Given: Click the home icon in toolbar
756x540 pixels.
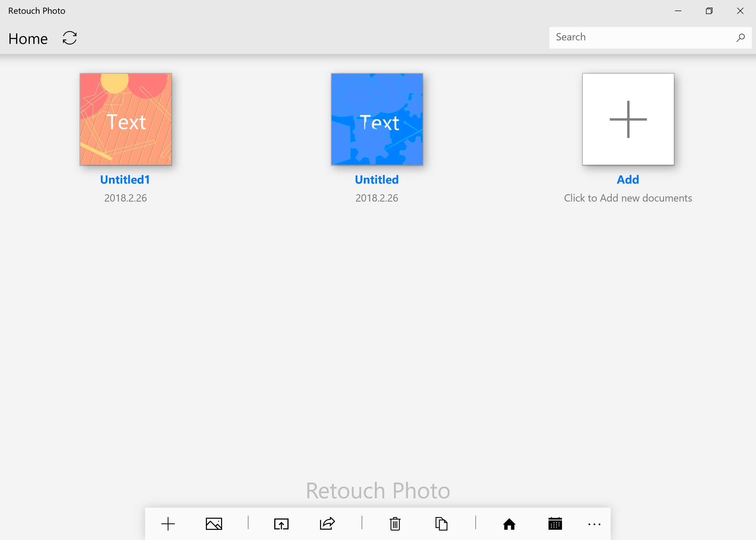Looking at the screenshot, I should tap(509, 524).
